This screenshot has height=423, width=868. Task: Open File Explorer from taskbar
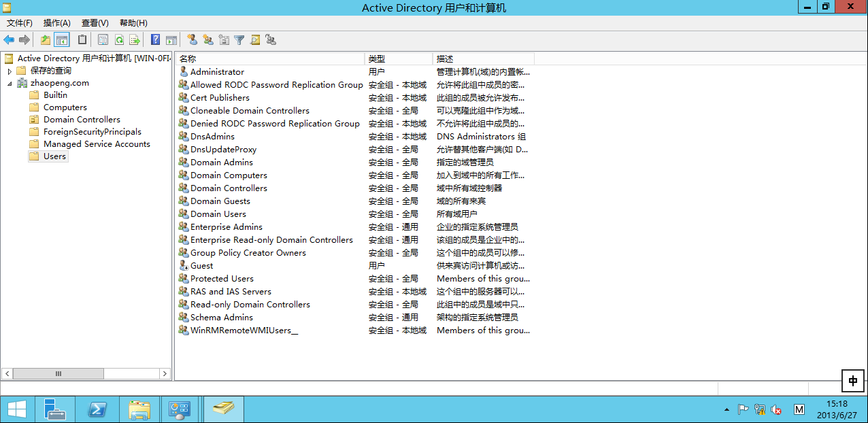pos(139,409)
